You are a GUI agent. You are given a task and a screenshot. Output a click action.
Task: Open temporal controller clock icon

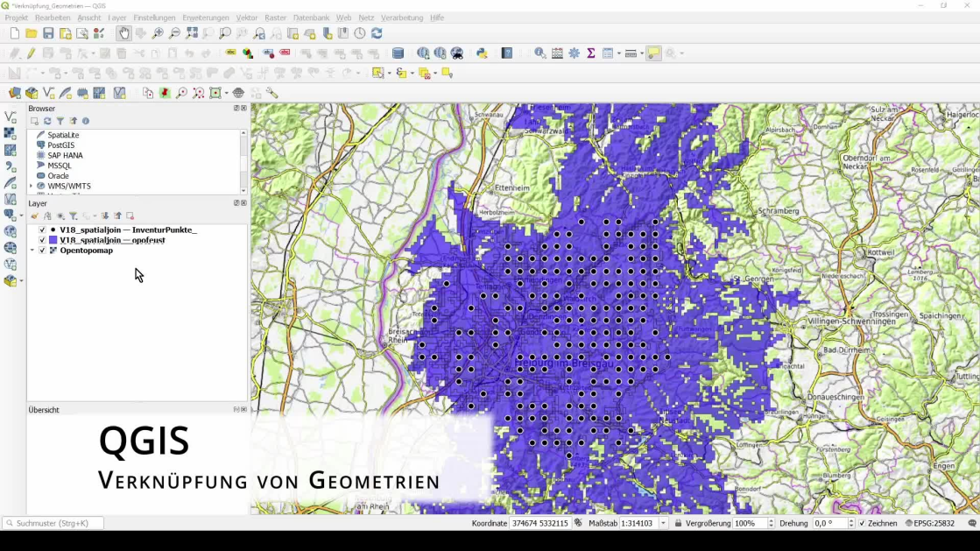click(x=360, y=33)
